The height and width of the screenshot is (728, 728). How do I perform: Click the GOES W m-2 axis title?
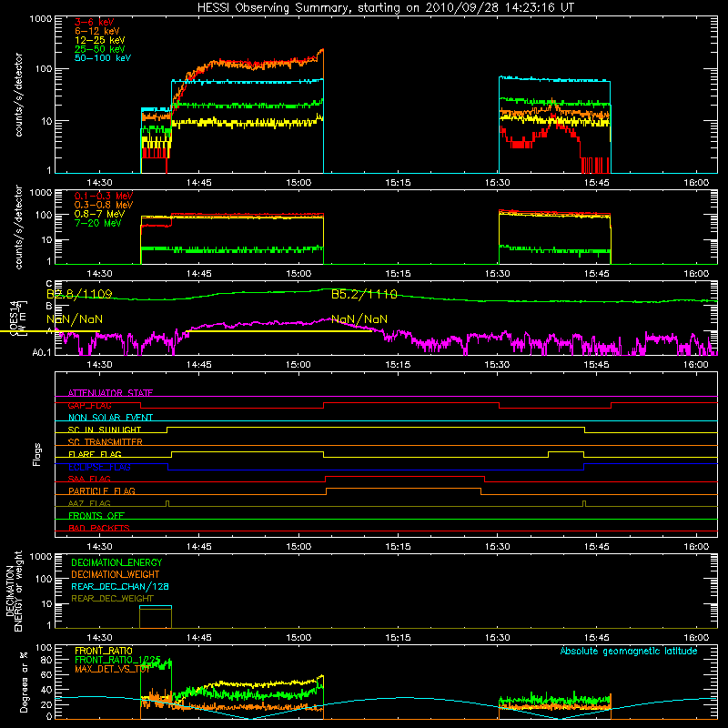click(x=19, y=318)
